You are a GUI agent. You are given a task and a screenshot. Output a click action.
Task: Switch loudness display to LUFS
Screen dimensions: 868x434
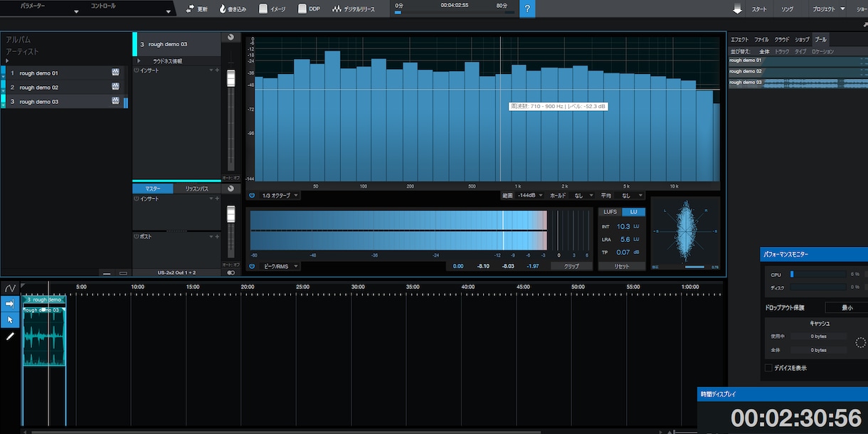pyautogui.click(x=610, y=212)
